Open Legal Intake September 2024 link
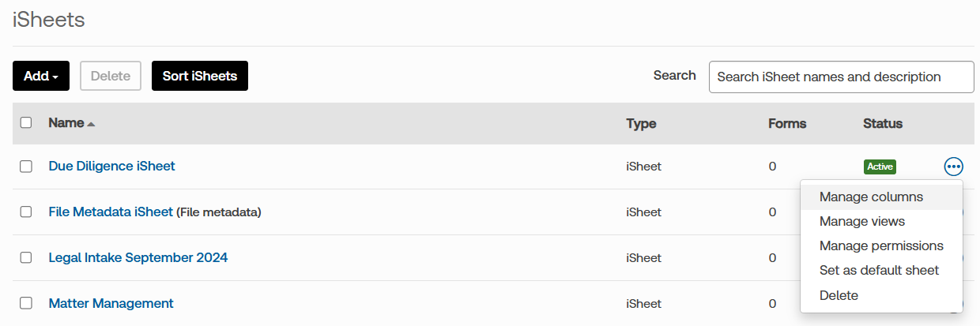This screenshot has height=326, width=980. [x=138, y=258]
